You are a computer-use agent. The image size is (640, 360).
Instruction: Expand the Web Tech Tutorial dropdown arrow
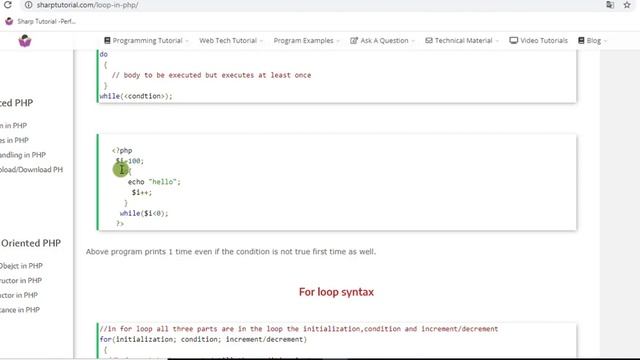pos(261,41)
